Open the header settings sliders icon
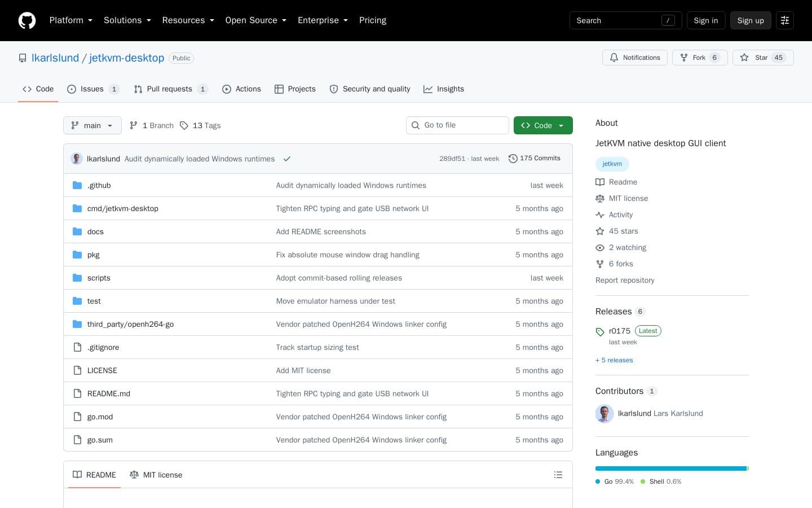The height and width of the screenshot is (508, 812). coord(785,20)
